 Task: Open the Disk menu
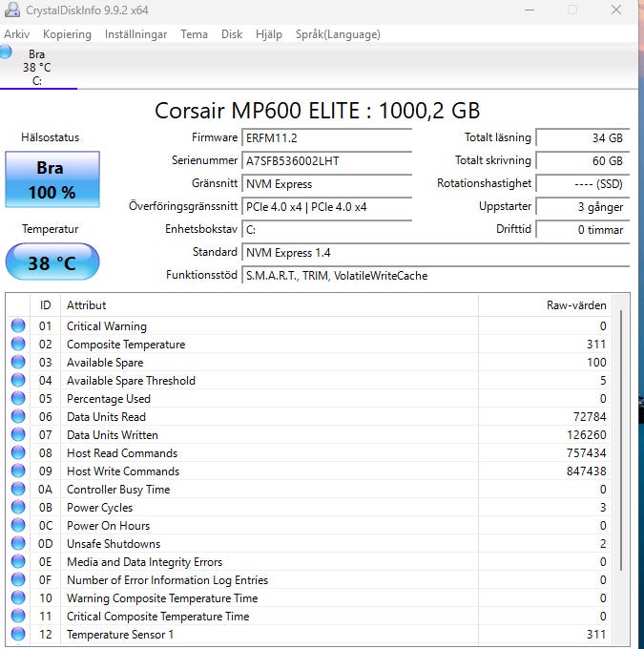[x=232, y=34]
